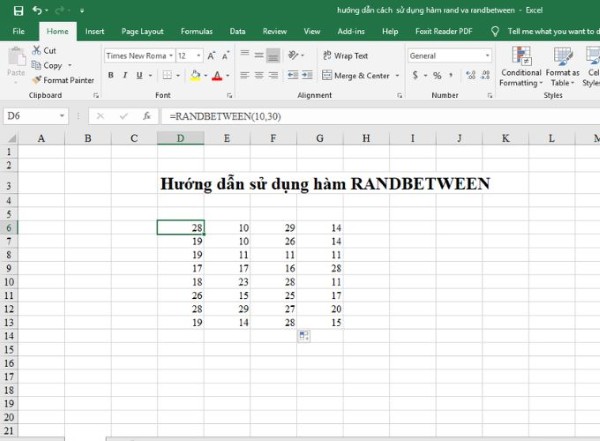Open the font name dropdown Times New Roman

[x=137, y=56]
